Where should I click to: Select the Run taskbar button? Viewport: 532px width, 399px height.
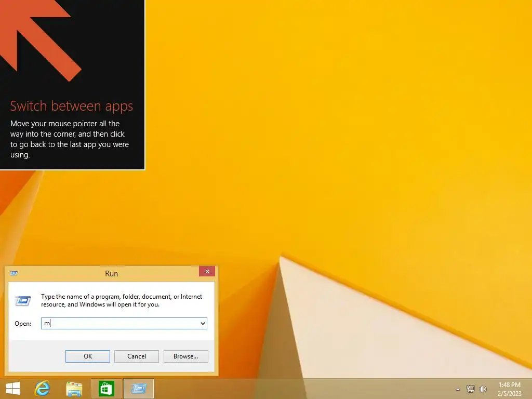[x=138, y=389]
